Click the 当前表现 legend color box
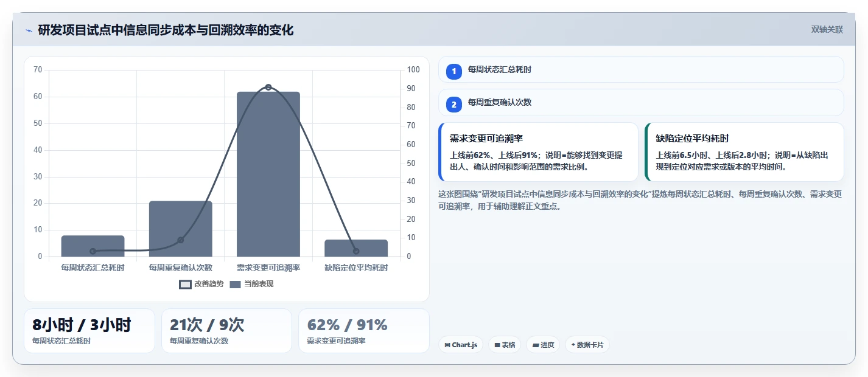868x377 pixels. [236, 284]
